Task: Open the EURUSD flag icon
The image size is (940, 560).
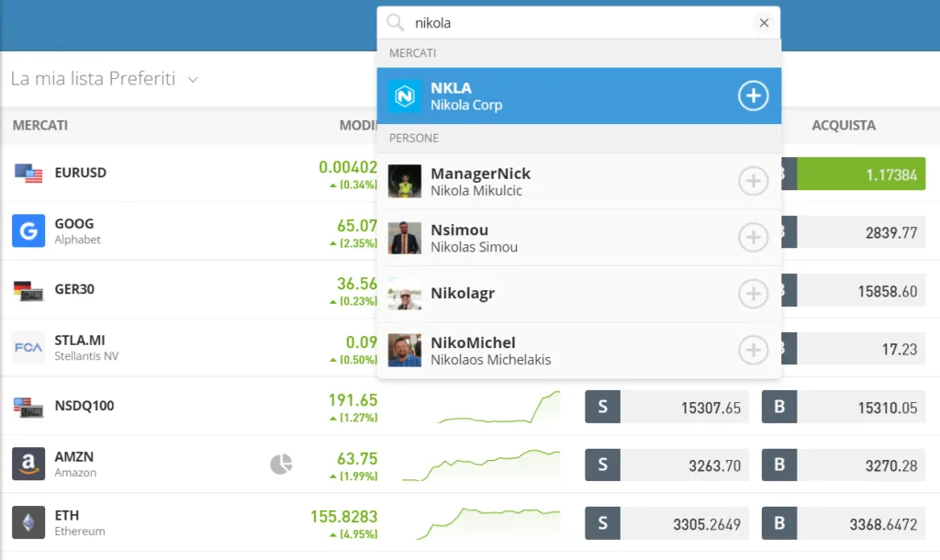Action: 28,174
